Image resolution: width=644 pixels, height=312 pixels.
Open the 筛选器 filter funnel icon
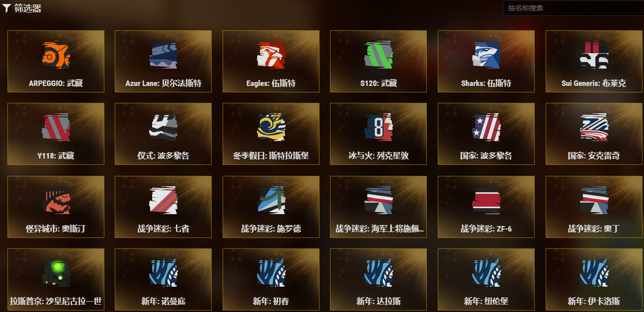(x=6, y=8)
